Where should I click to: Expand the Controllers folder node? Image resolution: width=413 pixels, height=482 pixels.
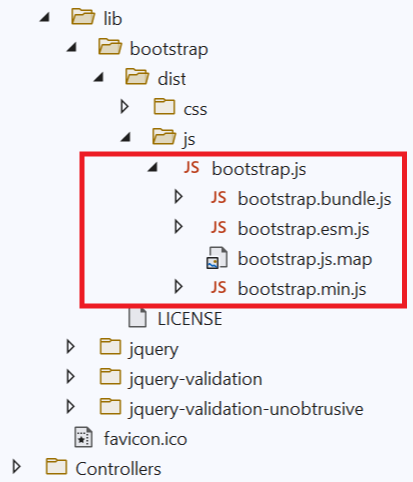(x=17, y=467)
